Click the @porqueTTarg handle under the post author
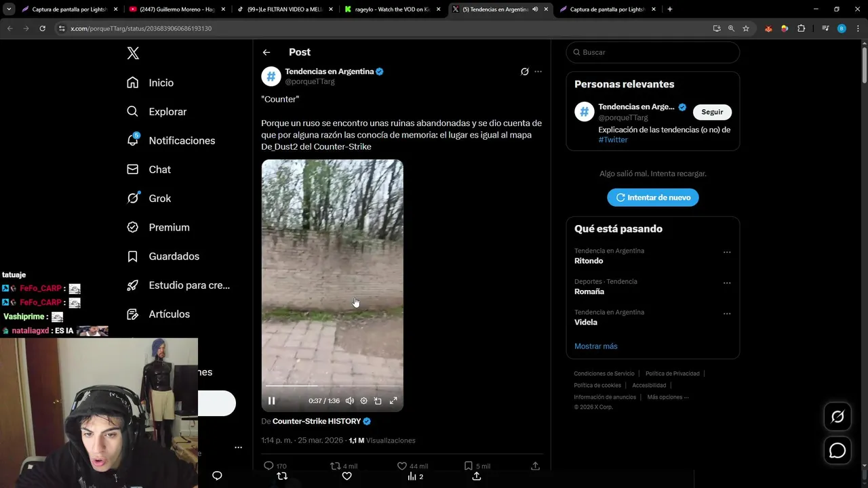Image resolution: width=868 pixels, height=488 pixels. [310, 81]
